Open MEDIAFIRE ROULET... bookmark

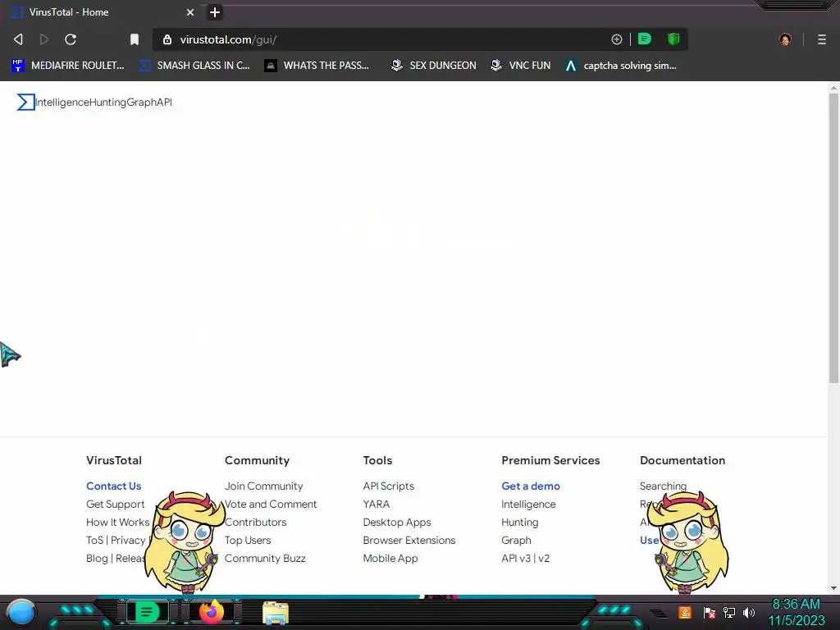point(67,66)
